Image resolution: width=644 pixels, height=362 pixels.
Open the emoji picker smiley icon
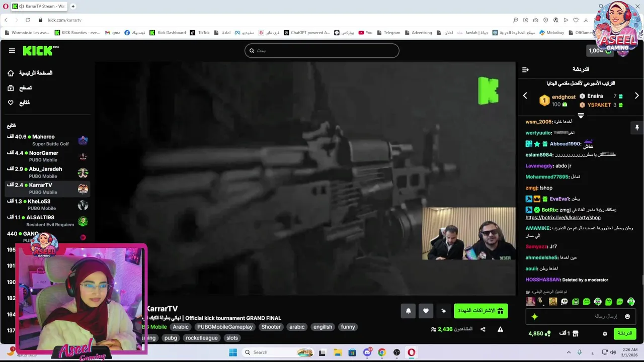tap(627, 316)
